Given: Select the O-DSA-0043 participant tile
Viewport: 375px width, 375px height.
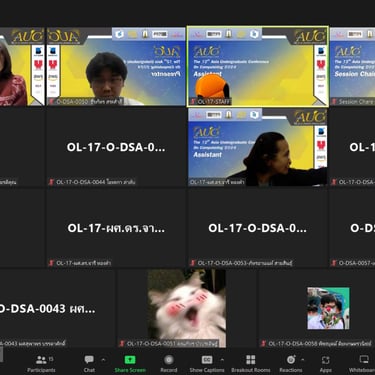Looking at the screenshot, I should click(x=57, y=309).
